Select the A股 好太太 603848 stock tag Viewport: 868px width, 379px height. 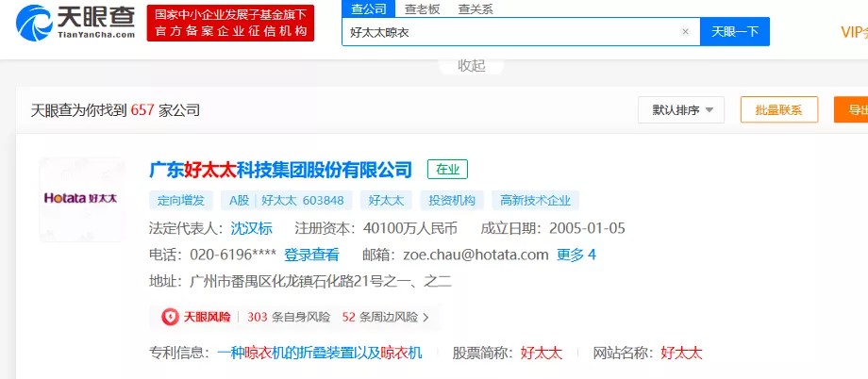(x=286, y=200)
